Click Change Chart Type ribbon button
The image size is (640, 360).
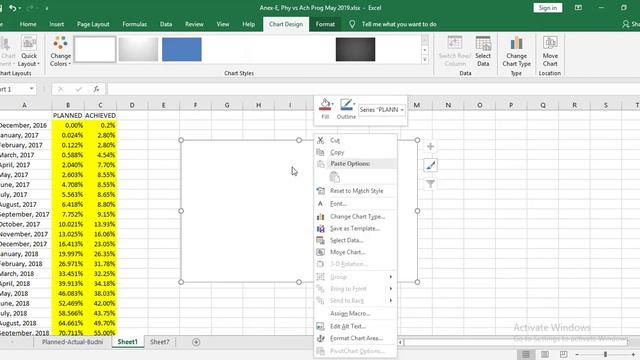(x=516, y=51)
